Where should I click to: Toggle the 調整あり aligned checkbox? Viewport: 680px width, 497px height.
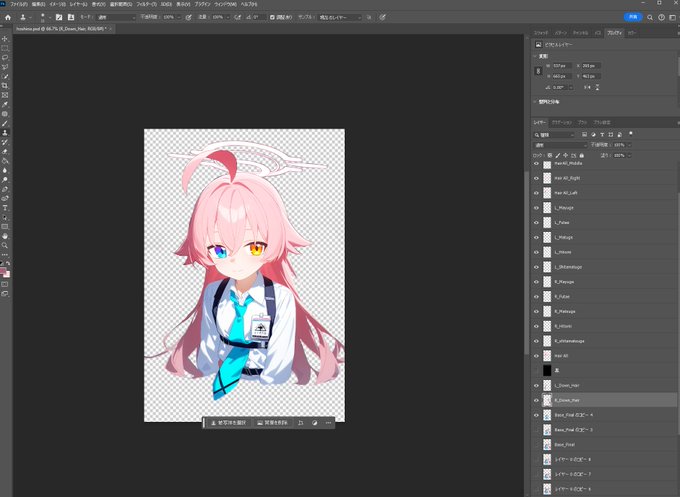coord(272,17)
